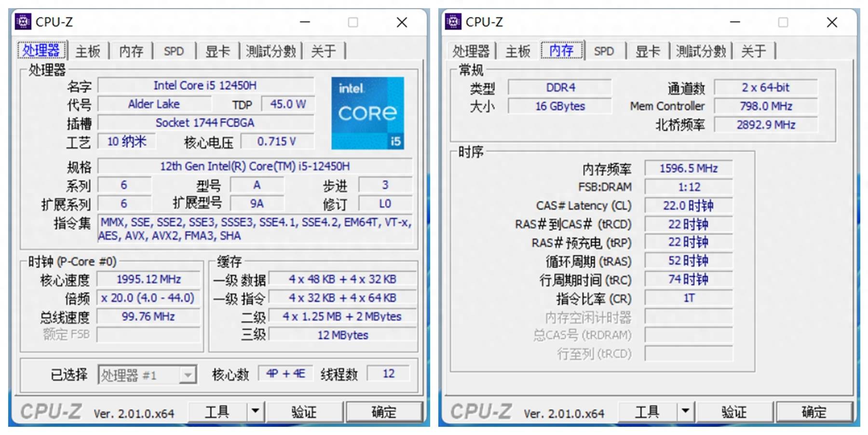Switch to 处理器 tab in right window
The image size is (868, 435).
[471, 51]
